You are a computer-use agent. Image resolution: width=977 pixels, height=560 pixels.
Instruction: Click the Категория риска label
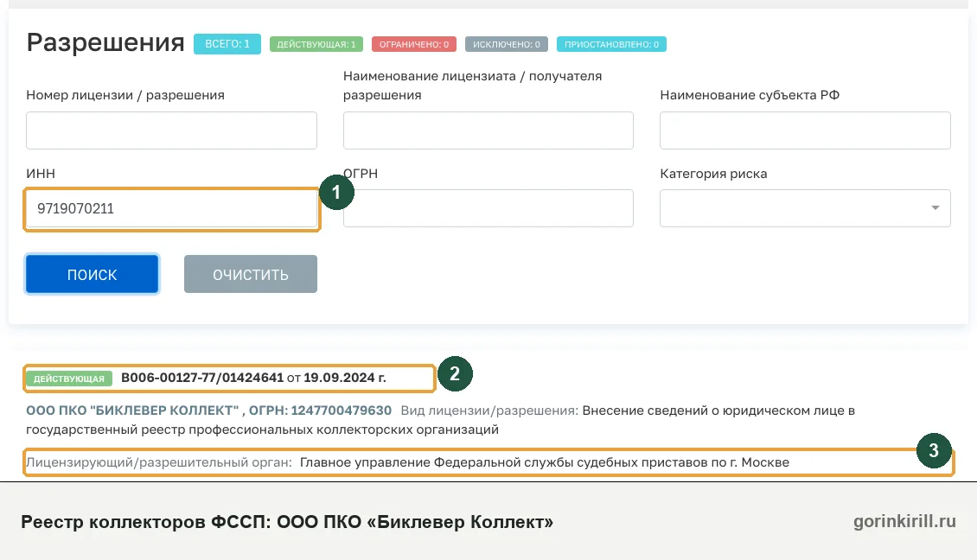(713, 174)
